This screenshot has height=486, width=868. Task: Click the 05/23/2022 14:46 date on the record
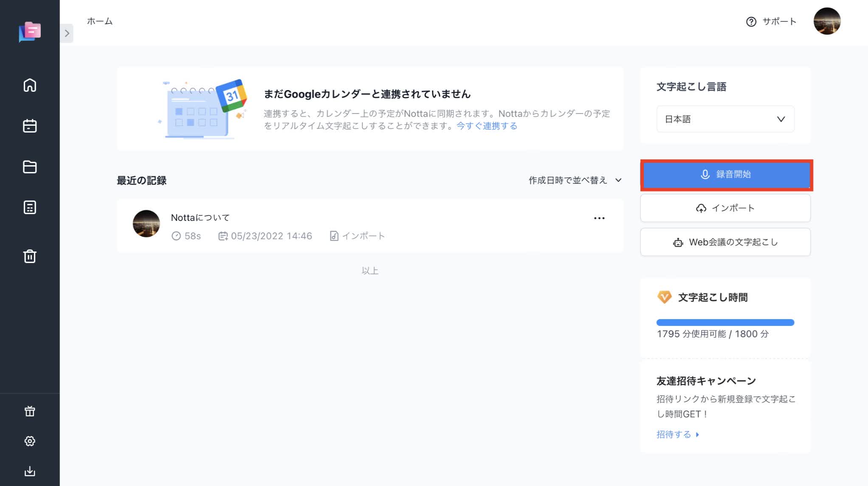[265, 236]
